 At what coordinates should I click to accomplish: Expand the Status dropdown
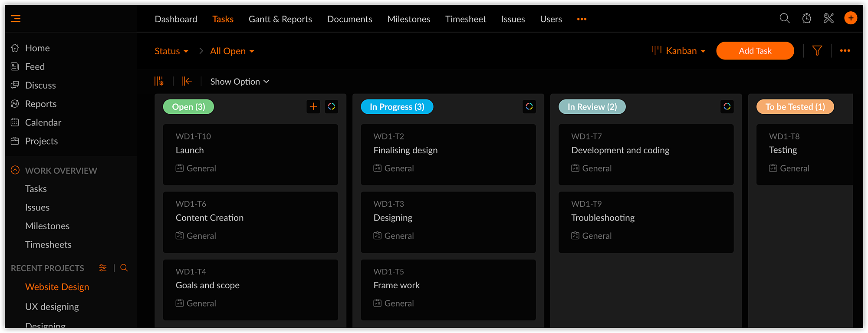click(171, 51)
